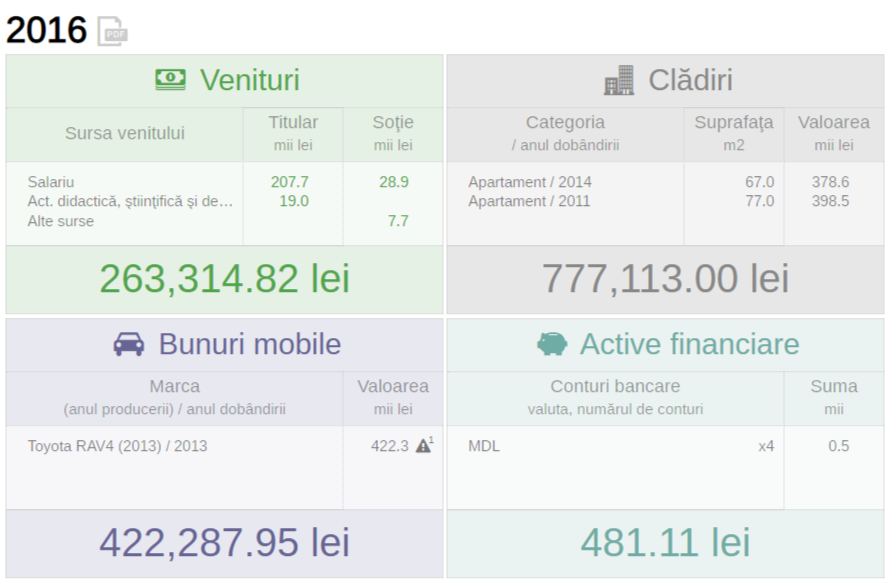Click the warning triangle next to 422.3

coord(424,445)
